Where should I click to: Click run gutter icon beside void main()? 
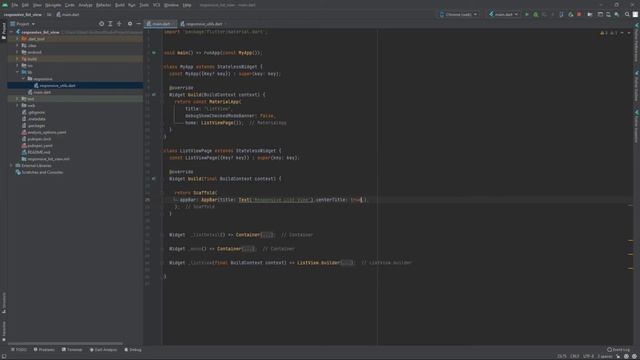click(154, 53)
